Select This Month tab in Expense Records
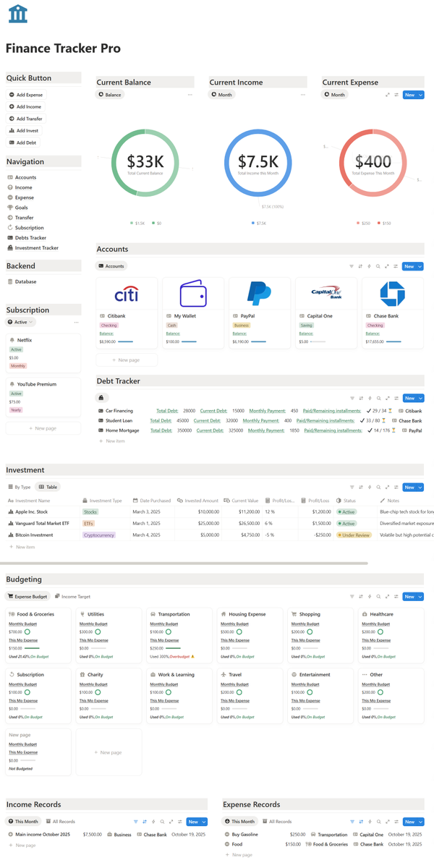Screen dimensions: 434x868 coord(240,822)
